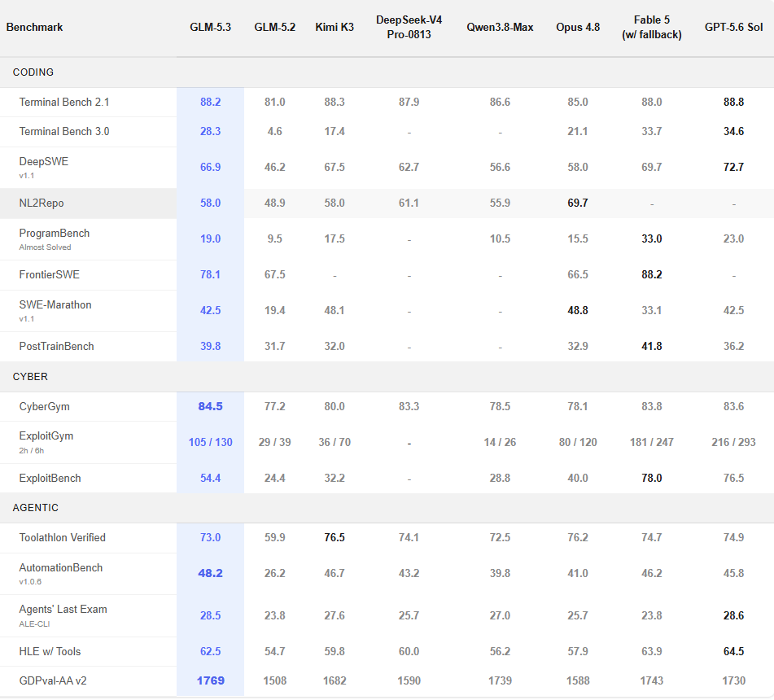The width and height of the screenshot is (774, 700).
Task: Click the CYBER section heading
Action: [x=30, y=377]
